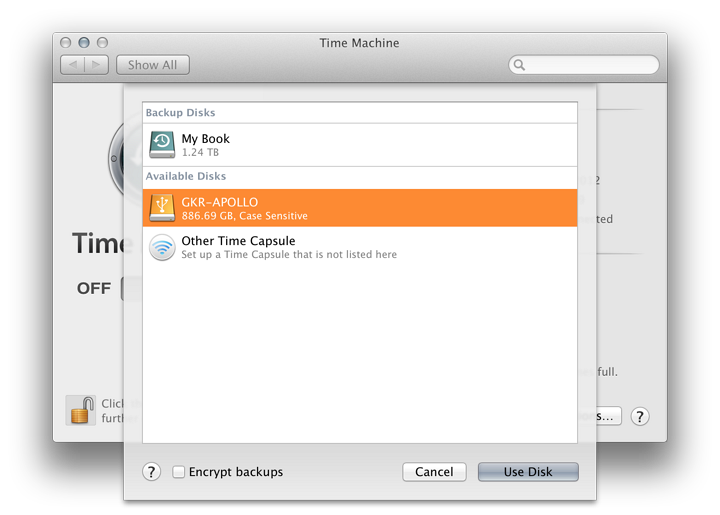This screenshot has height=515, width=720.
Task: Click Show All preferences button
Action: pyautogui.click(x=152, y=65)
